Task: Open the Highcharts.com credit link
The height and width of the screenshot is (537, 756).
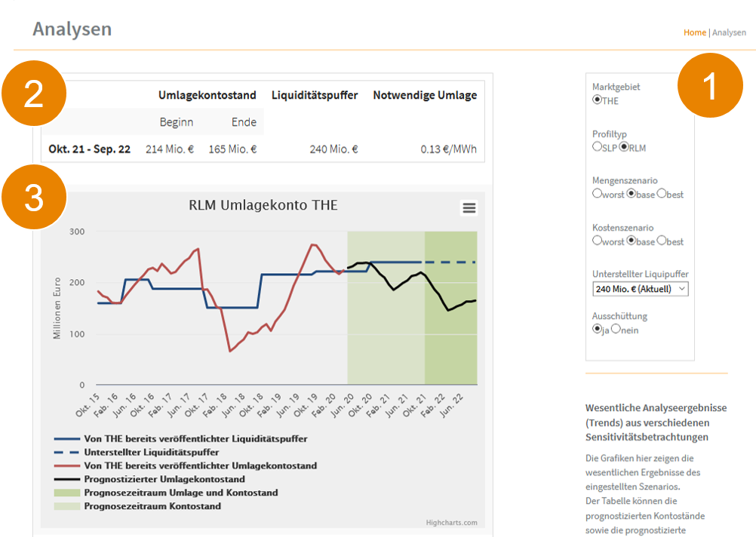Action: pos(451,523)
